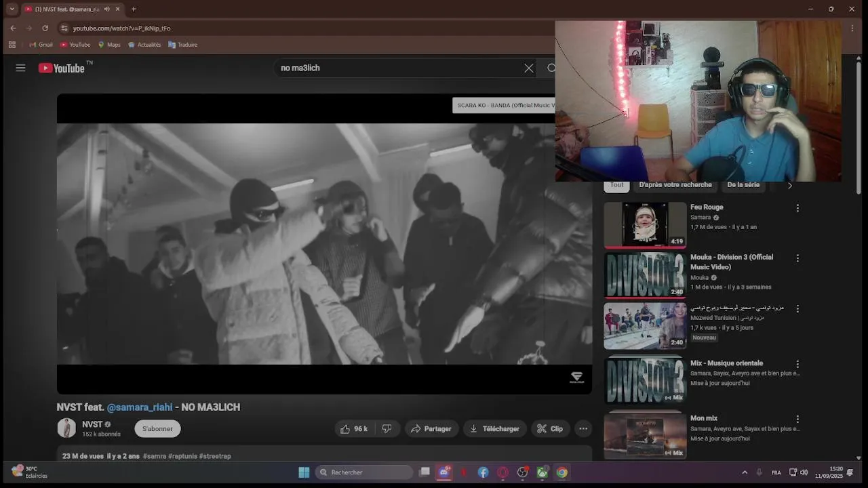Viewport: 868px width, 488px height.
Task: Open the Chrome apps grid icon
Action: [x=12, y=45]
